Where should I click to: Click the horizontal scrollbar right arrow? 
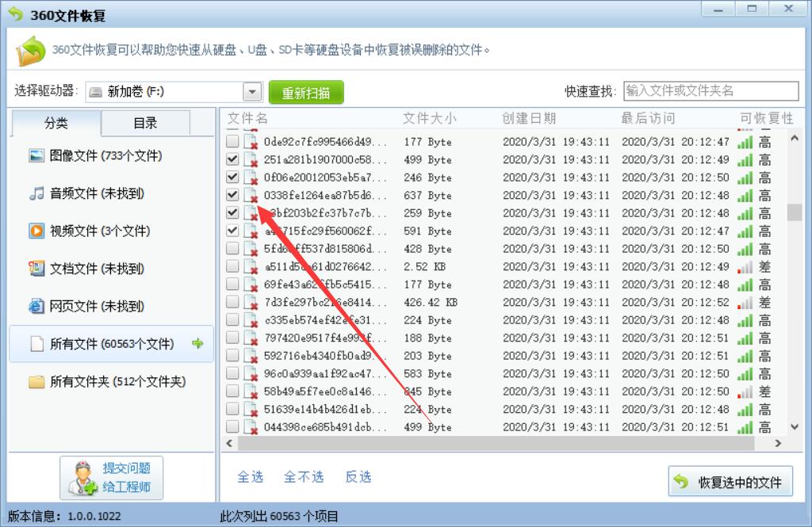pos(777,443)
